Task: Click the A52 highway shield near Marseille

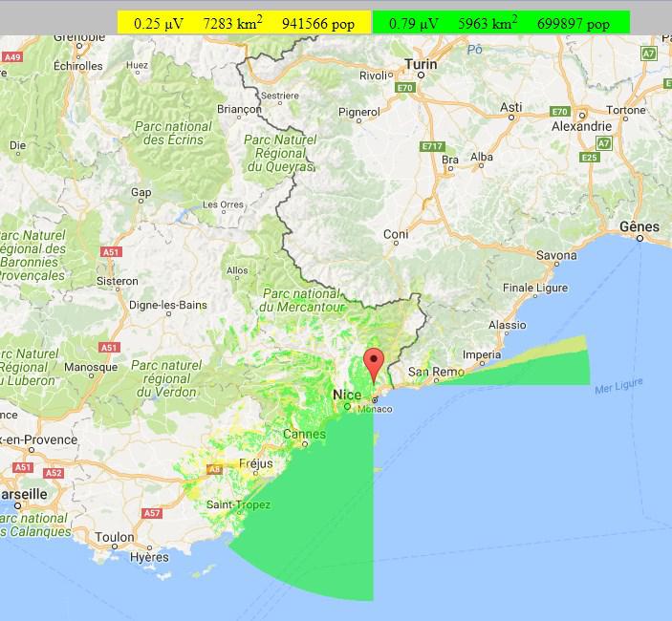Action: [54, 473]
